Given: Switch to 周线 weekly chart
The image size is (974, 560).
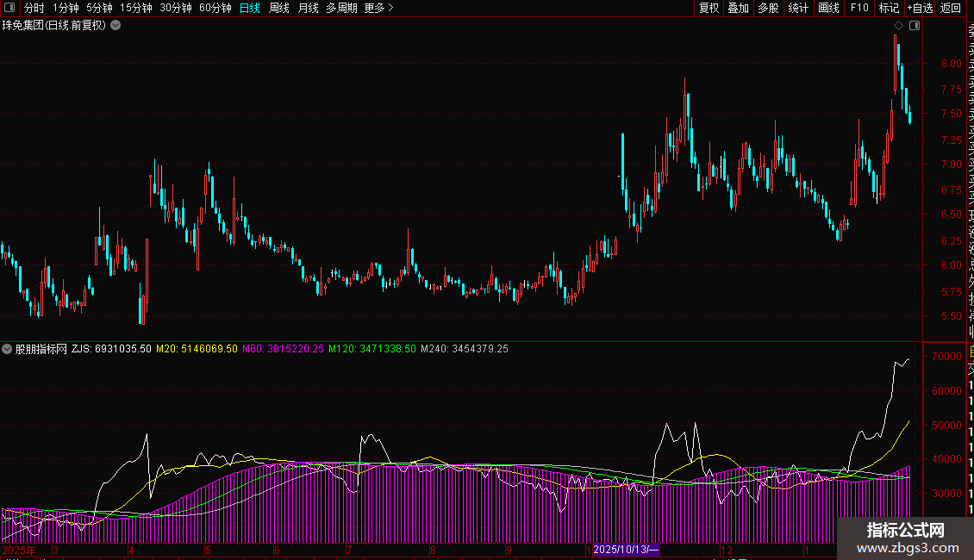Looking at the screenshot, I should (x=279, y=8).
